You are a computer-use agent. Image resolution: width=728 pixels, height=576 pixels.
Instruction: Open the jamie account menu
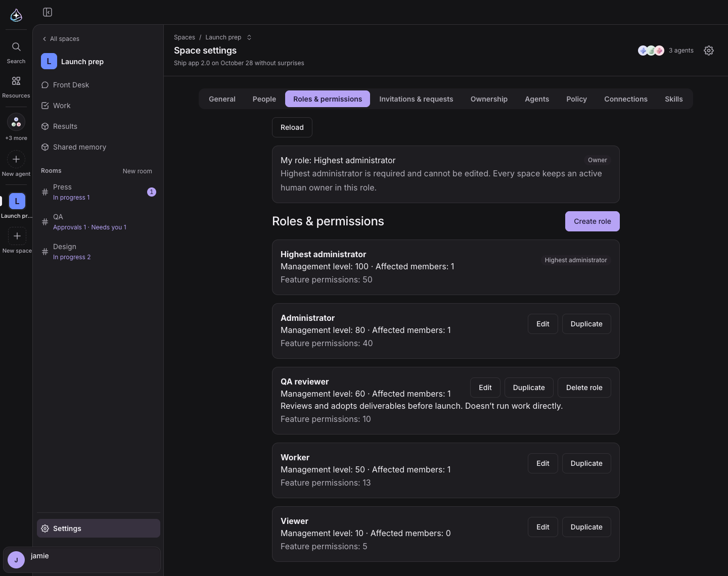(82, 560)
